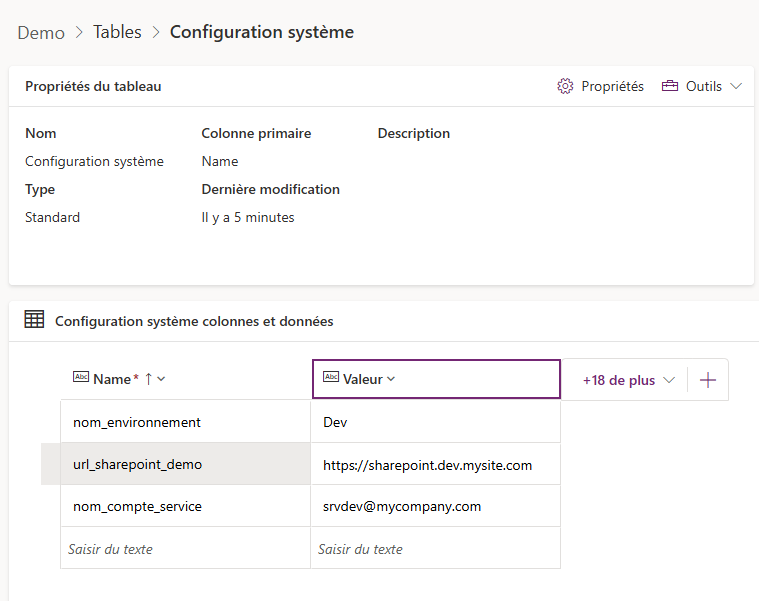Click the srvdev@mycompany.com cell
The height and width of the screenshot is (601, 759).
436,506
